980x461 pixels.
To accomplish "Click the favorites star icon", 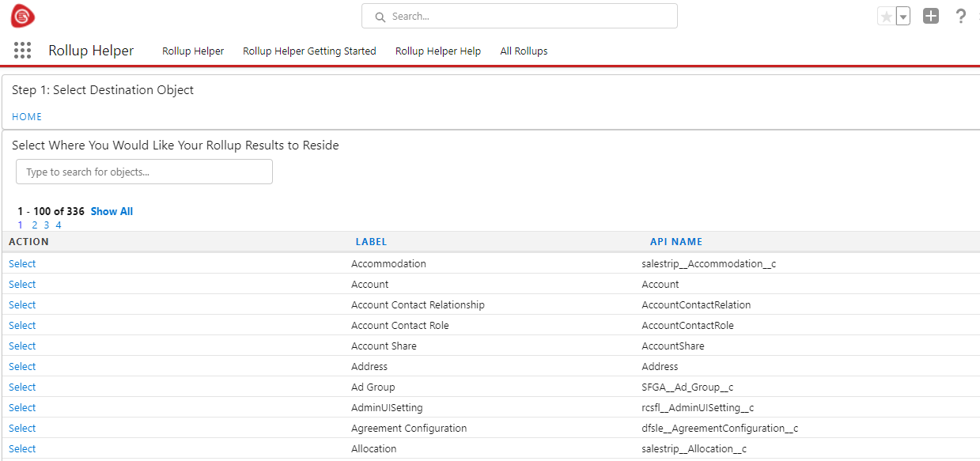I will (886, 17).
